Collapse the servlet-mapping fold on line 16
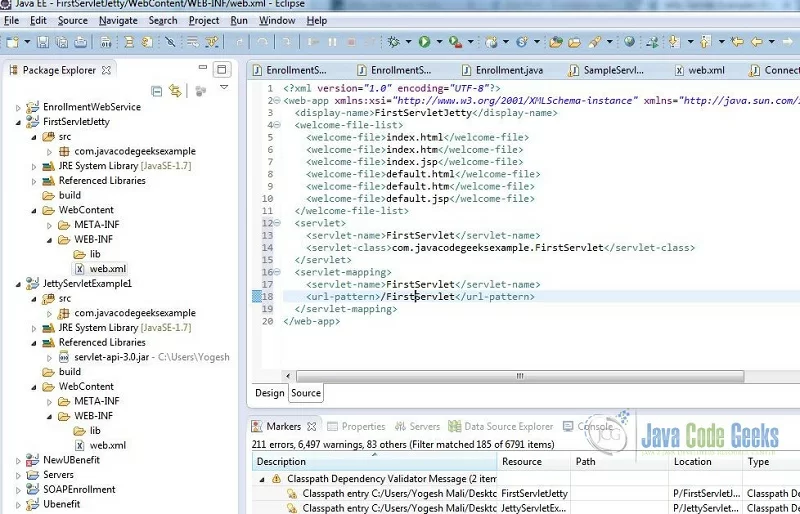800x514 pixels. [277, 272]
